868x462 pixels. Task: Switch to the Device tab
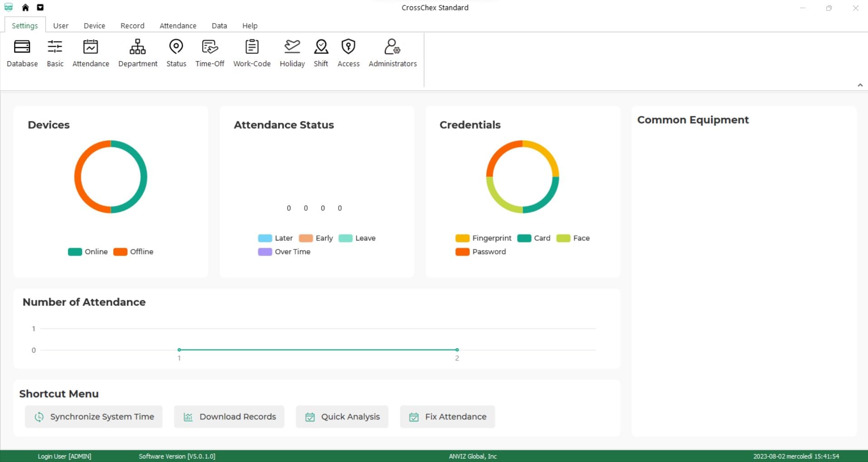click(x=94, y=25)
